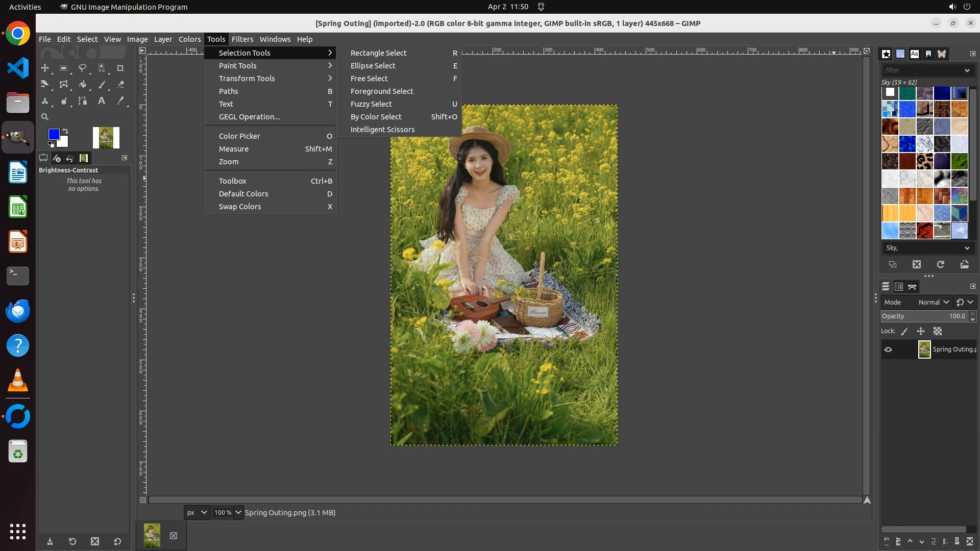Select the Text tool icon
Viewport: 980px width, 551px height.
pyautogui.click(x=102, y=101)
